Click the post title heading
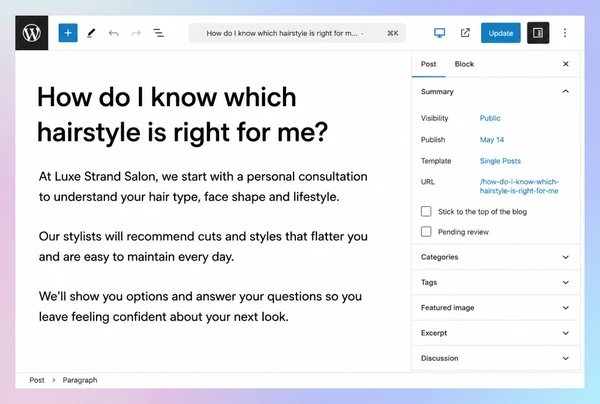 [x=183, y=114]
